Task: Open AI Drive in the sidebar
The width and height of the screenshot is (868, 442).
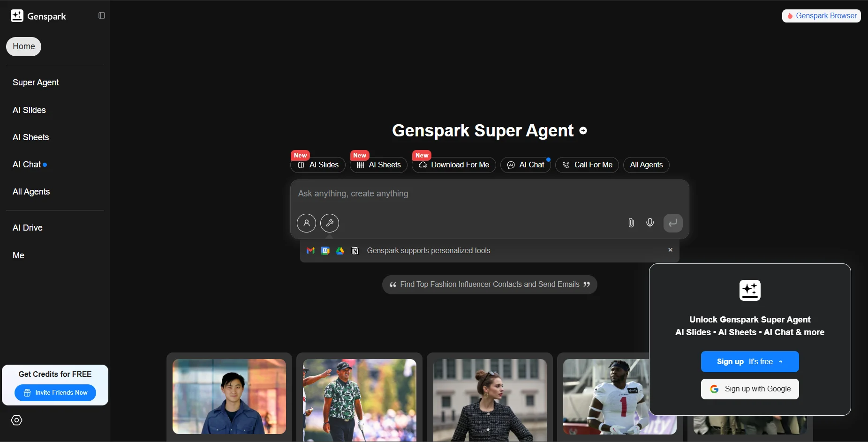Action: [27, 228]
